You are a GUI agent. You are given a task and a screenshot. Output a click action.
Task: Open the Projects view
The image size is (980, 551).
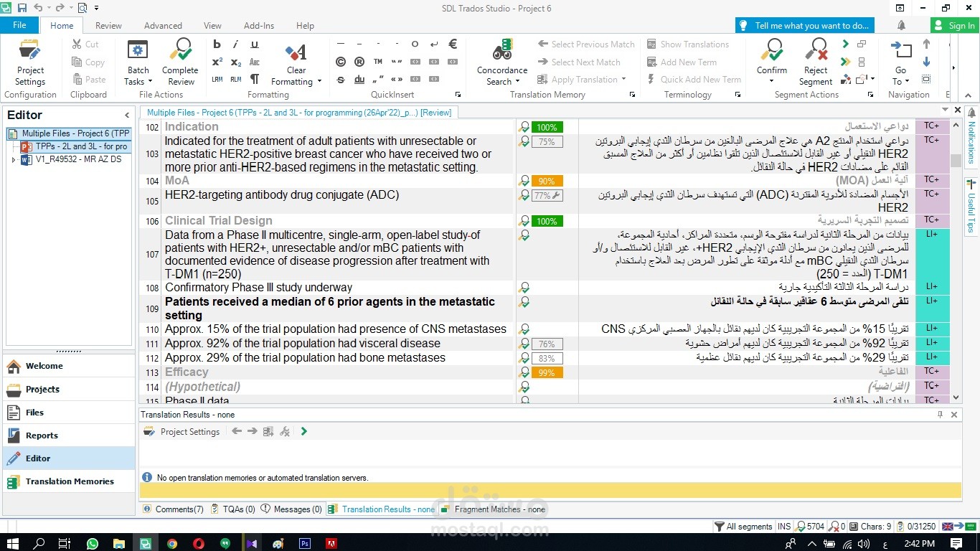[68, 389]
